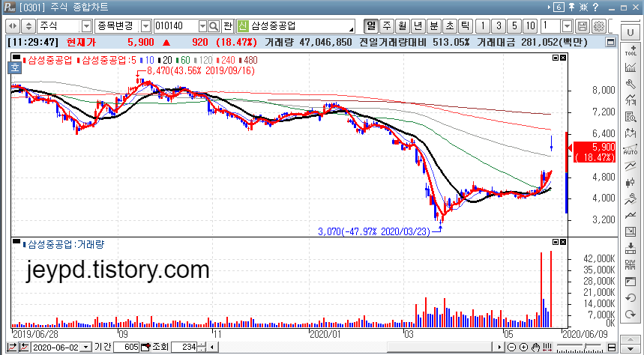Select the 주 weekly period button
The width and height of the screenshot is (644, 355).
387,26
